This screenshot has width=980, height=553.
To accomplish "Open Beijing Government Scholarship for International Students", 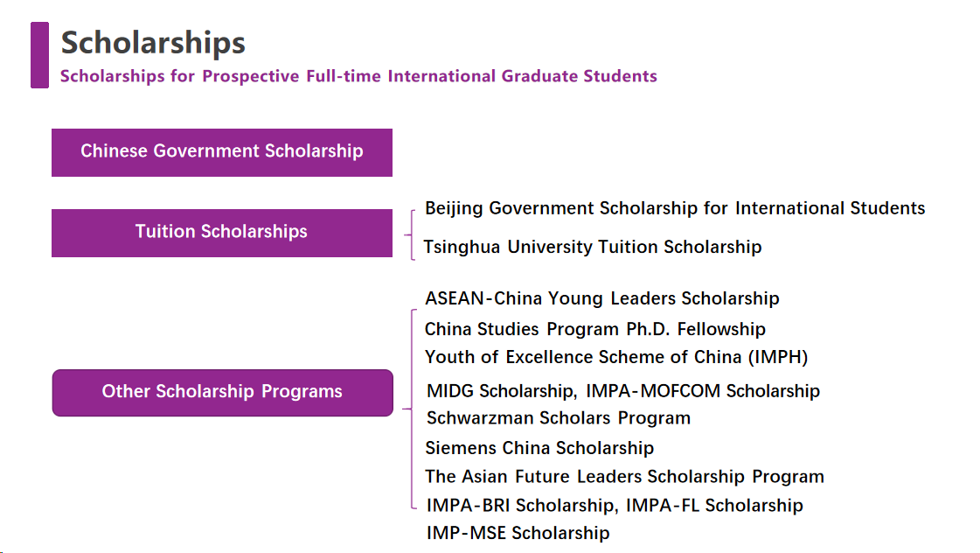I will click(x=675, y=208).
